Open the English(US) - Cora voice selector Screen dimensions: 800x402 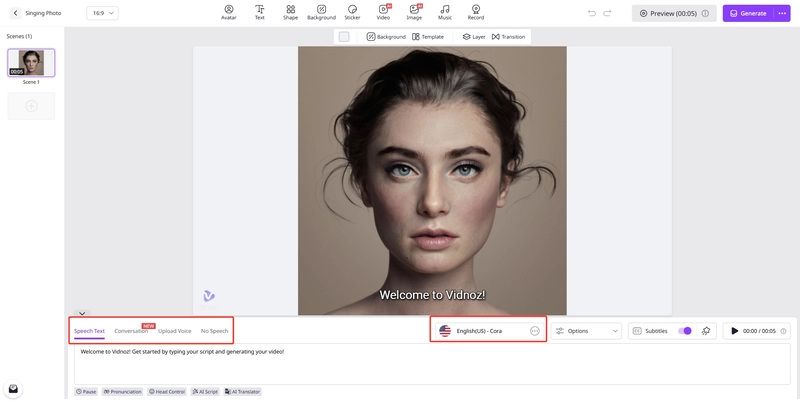tap(488, 331)
